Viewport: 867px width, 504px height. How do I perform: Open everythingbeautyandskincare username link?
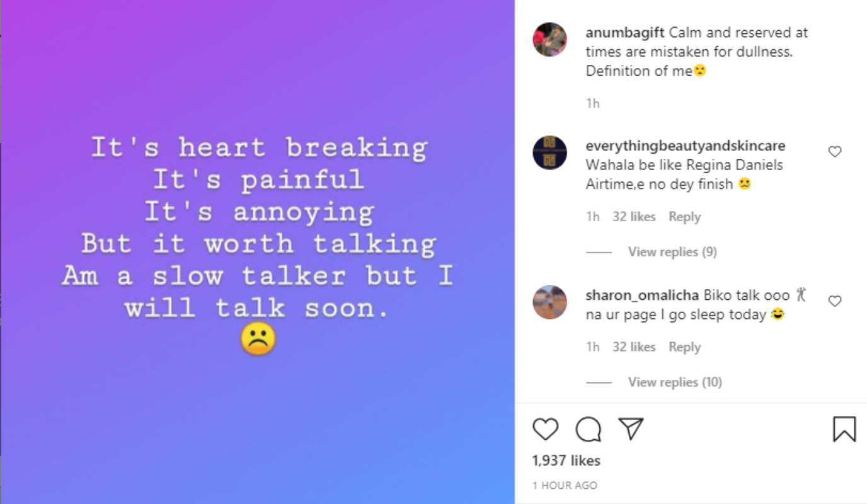pos(686,146)
